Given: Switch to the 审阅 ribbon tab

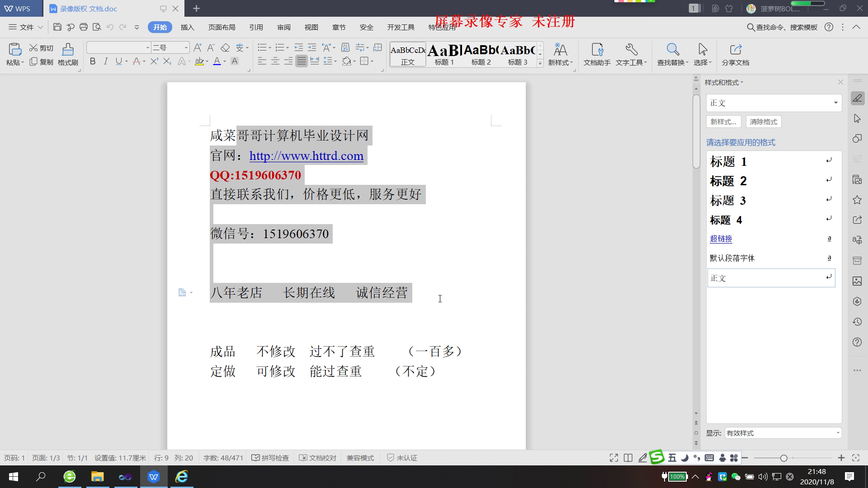Looking at the screenshot, I should (x=284, y=27).
